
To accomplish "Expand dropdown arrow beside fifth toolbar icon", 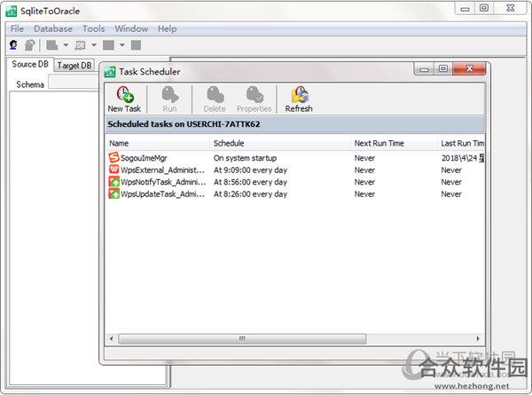I will (x=122, y=45).
